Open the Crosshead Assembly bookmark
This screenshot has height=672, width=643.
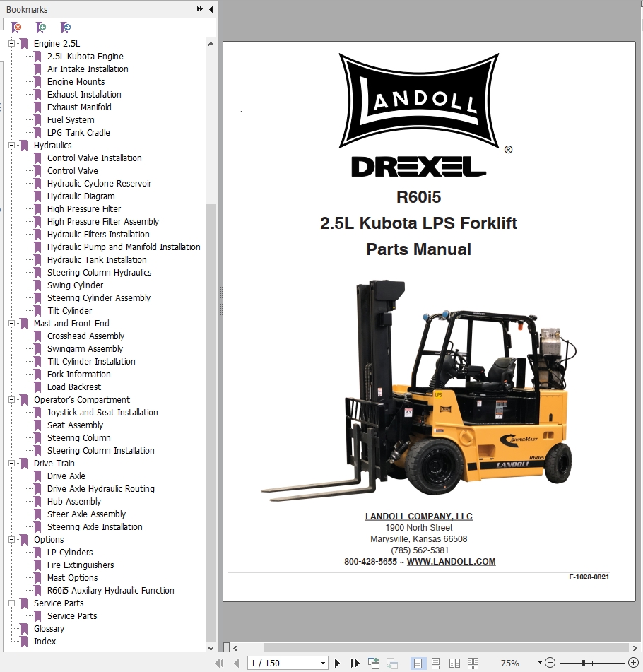(x=85, y=336)
